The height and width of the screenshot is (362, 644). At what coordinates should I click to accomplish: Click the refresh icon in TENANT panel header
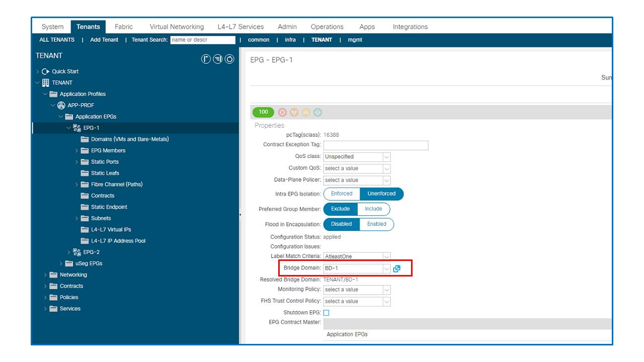pos(229,59)
